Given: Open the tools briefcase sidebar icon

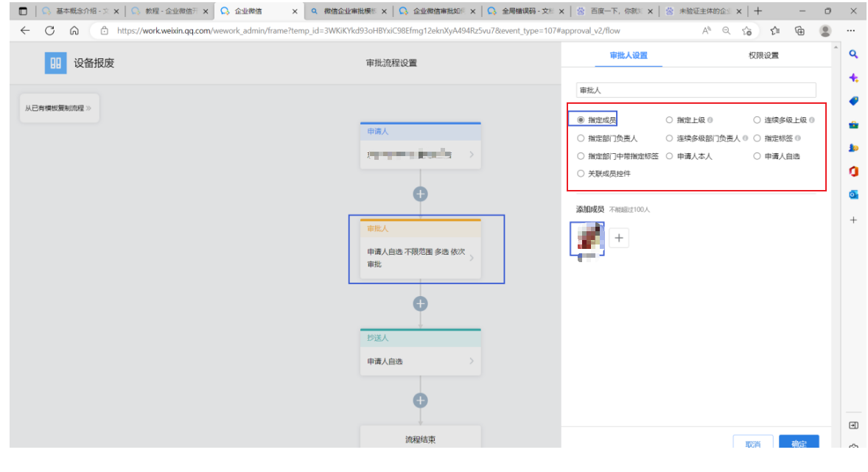Looking at the screenshot, I should click(x=853, y=125).
